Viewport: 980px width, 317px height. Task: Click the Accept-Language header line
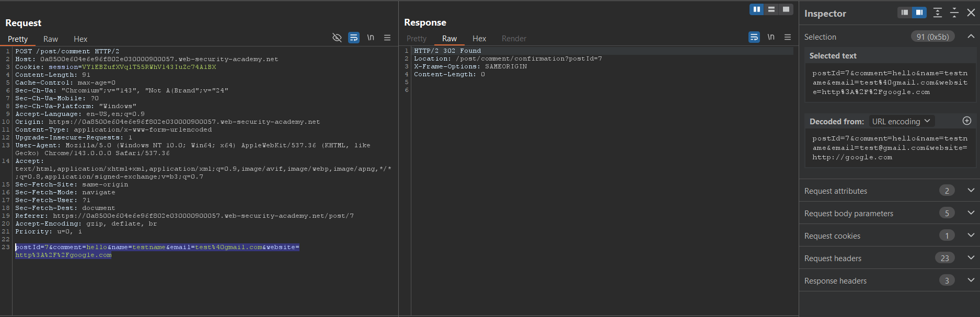[80, 114]
